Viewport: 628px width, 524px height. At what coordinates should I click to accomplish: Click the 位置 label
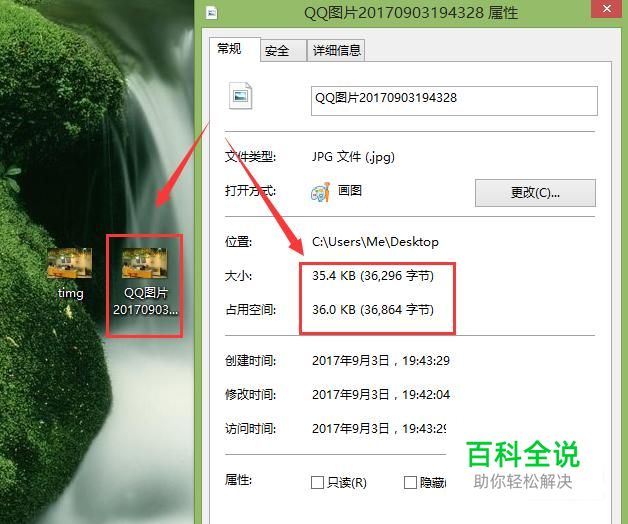tap(238, 242)
